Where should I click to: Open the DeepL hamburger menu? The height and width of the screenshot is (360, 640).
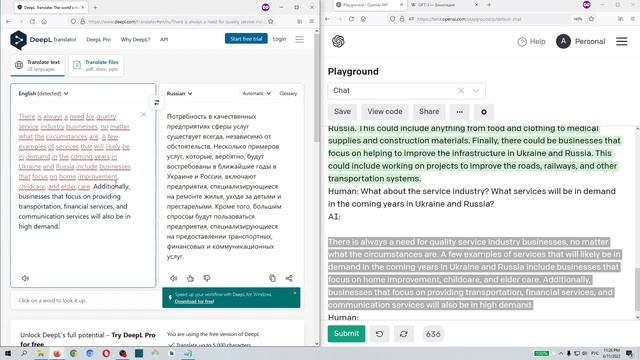pos(300,39)
